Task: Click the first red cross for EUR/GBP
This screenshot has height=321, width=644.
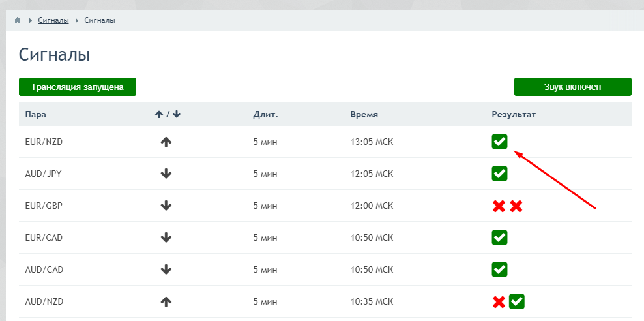Action: [499, 206]
